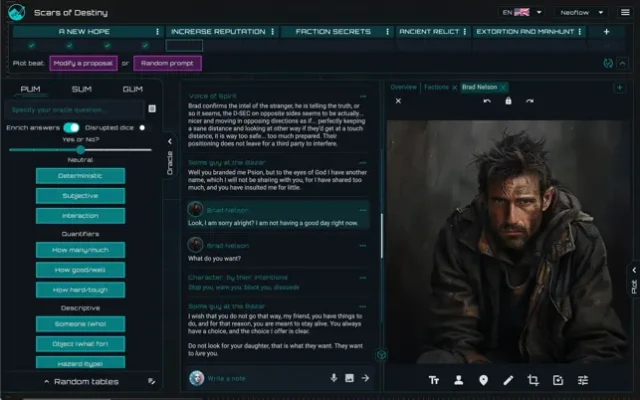
Task: Click the location pin icon
Action: (483, 380)
